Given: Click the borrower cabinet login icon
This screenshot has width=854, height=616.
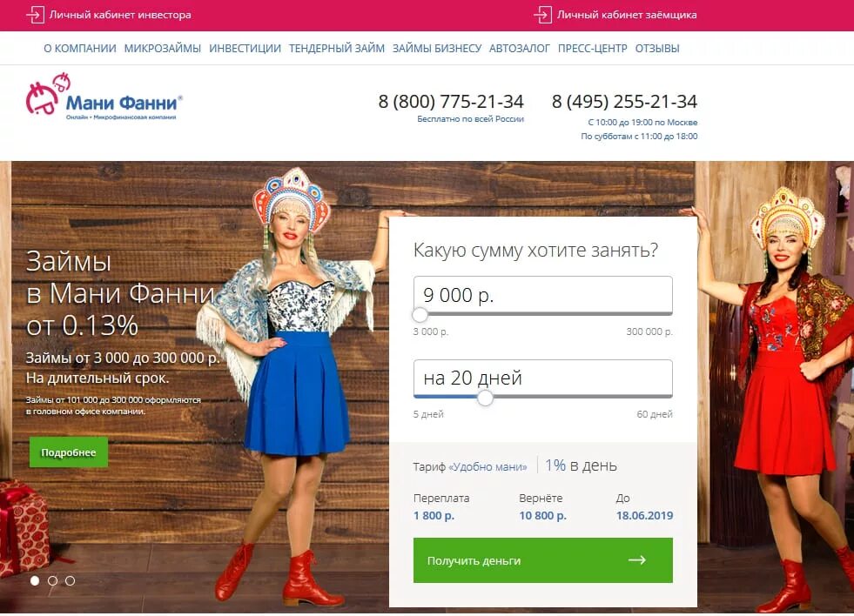Looking at the screenshot, I should (542, 15).
